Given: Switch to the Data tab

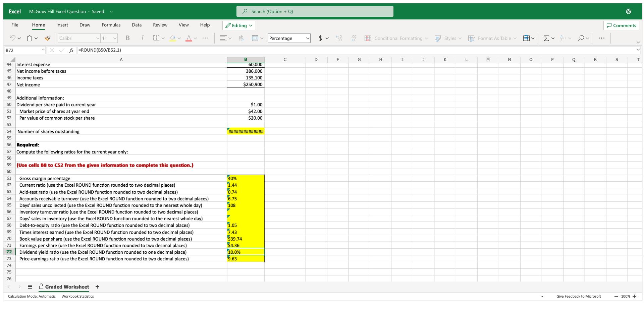Looking at the screenshot, I should [x=137, y=25].
